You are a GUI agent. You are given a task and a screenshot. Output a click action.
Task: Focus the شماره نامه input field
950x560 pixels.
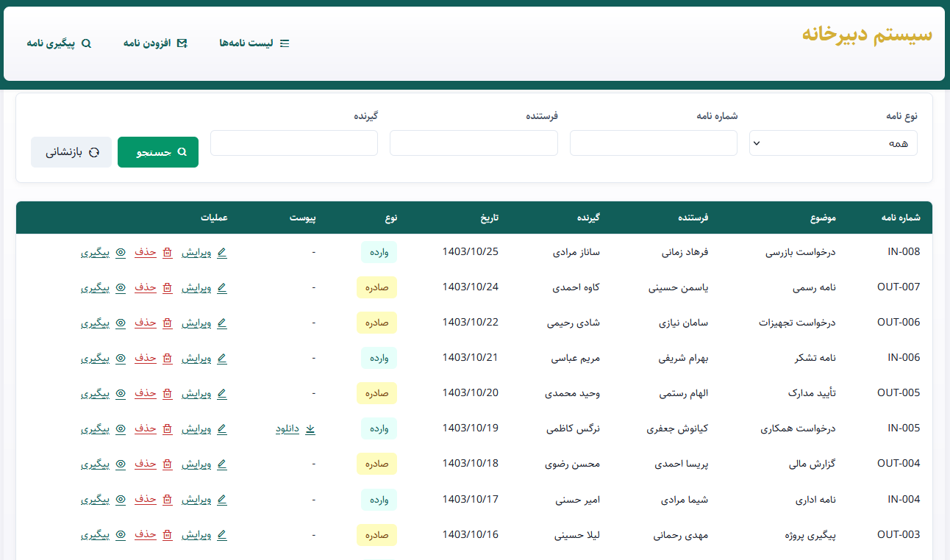(x=653, y=143)
